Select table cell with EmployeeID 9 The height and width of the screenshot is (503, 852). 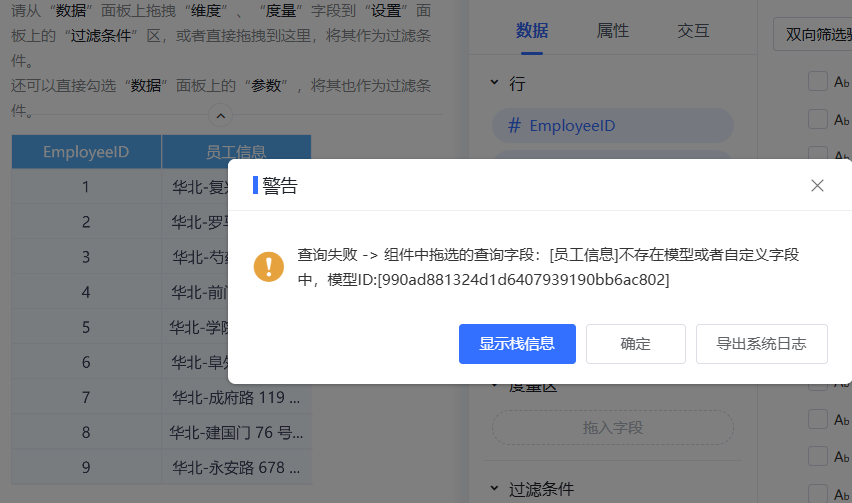[86, 467]
